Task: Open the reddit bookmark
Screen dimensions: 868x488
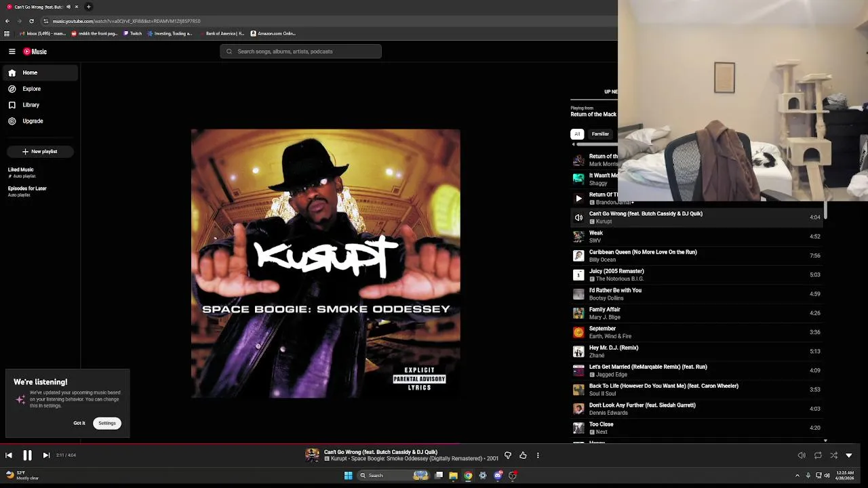Action: (x=94, y=33)
